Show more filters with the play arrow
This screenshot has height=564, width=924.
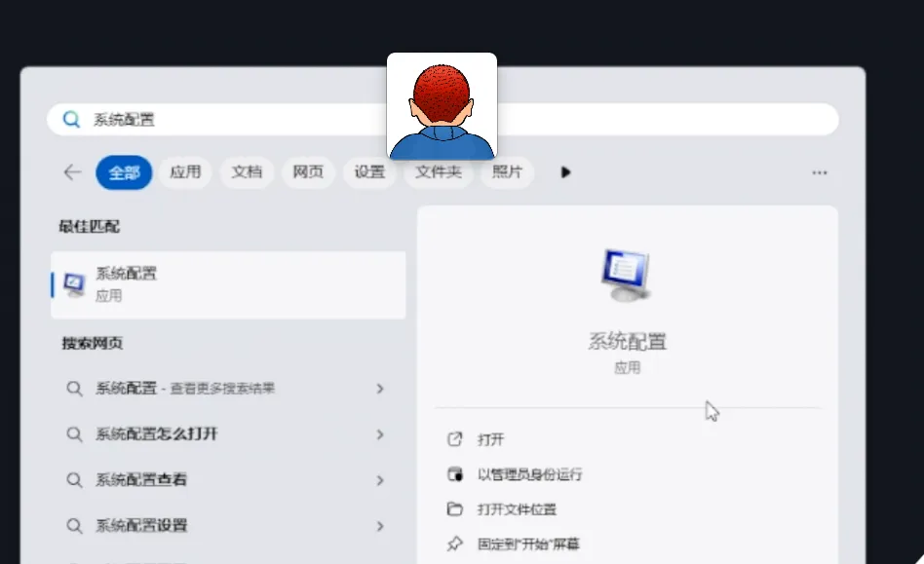565,172
